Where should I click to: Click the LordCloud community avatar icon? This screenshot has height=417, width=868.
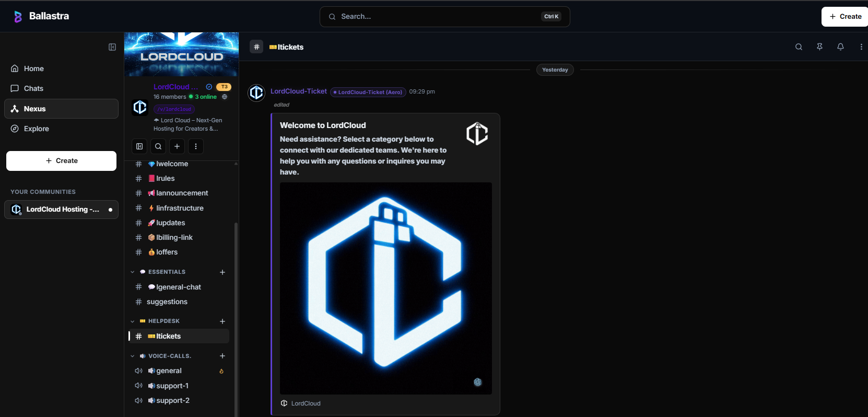(140, 107)
